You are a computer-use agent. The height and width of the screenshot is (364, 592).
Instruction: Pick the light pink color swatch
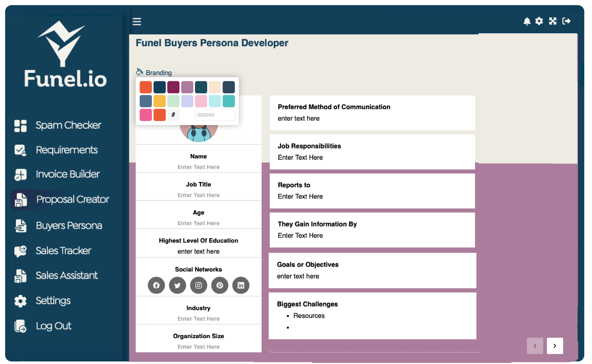point(201,101)
